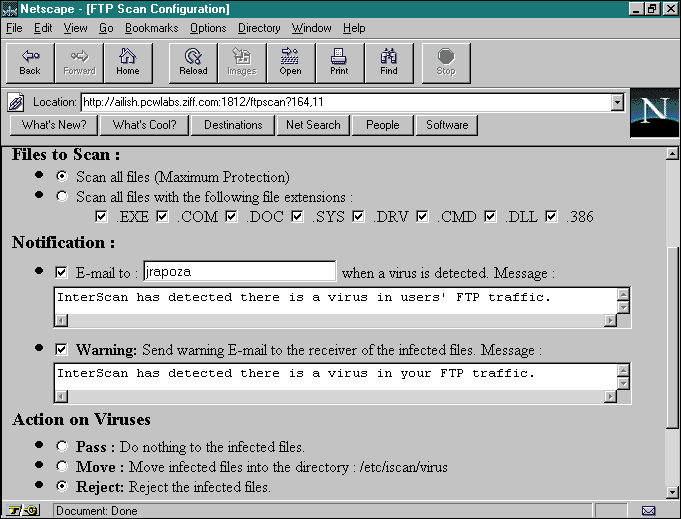Click the Back toolbar icon
This screenshot has height=519, width=681.
tap(30, 62)
